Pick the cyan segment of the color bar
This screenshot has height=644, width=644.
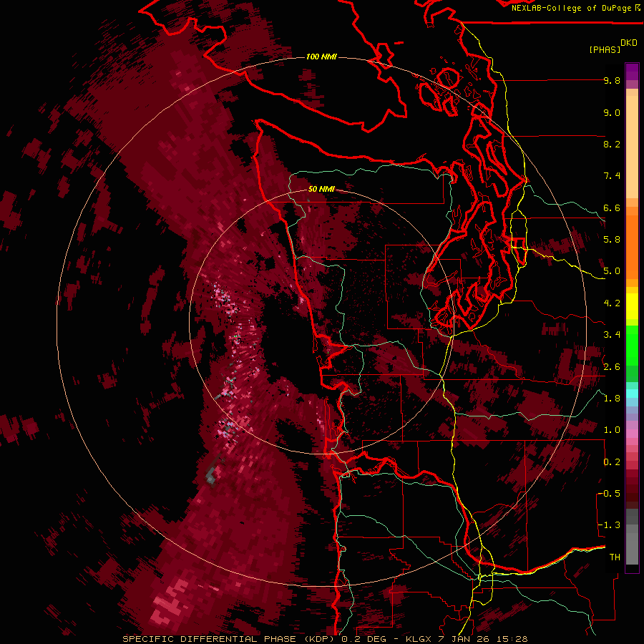(x=632, y=394)
